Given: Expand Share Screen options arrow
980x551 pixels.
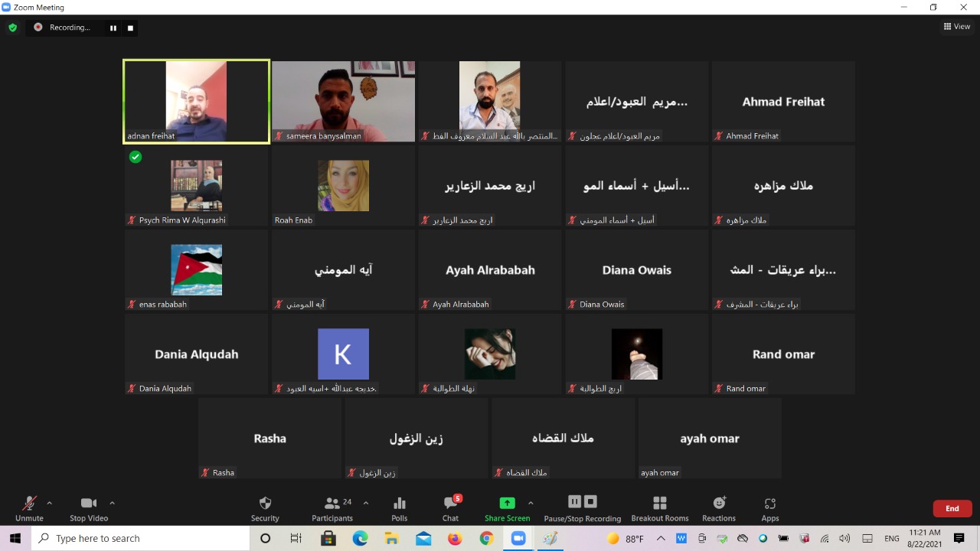Looking at the screenshot, I should pyautogui.click(x=531, y=503).
